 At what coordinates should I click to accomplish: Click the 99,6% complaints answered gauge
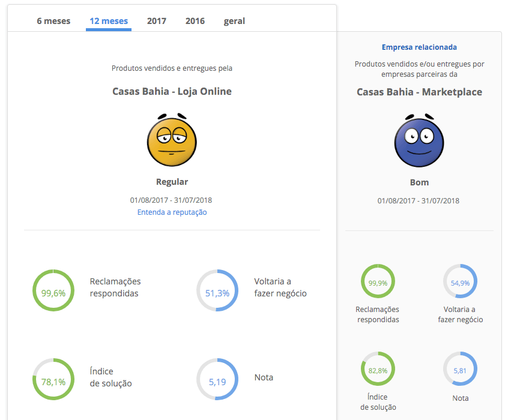coord(53,291)
